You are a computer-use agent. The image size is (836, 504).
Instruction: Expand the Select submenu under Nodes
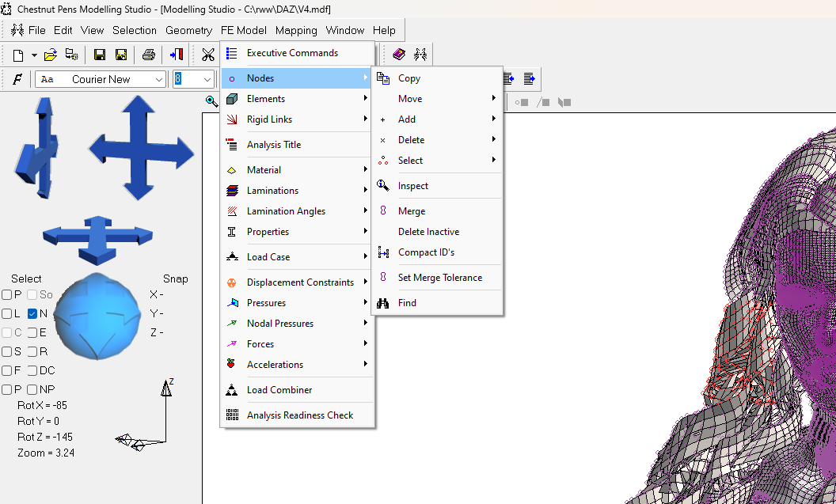pyautogui.click(x=437, y=161)
